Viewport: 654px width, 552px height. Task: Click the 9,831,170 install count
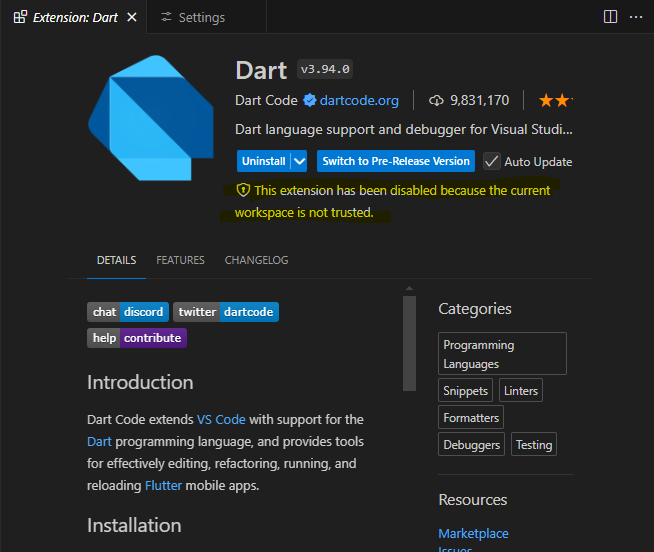(x=480, y=101)
